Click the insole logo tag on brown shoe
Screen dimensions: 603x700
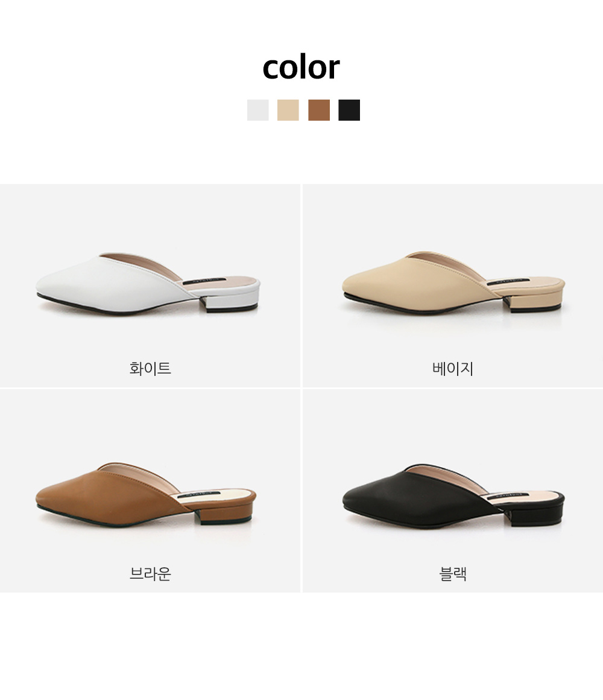[x=197, y=495]
